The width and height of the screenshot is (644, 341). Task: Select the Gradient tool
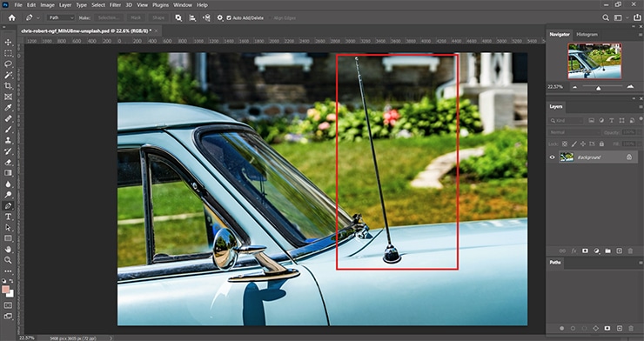8,173
